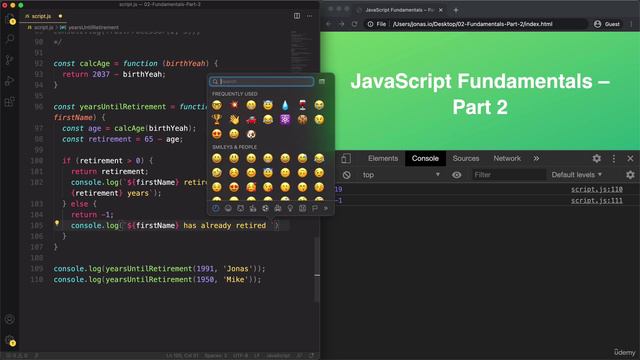
Task: Open the script.js:111 source link
Action: (596, 200)
